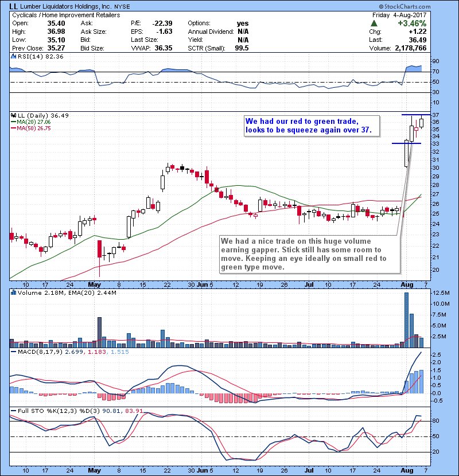Click the Volume value 2,178,766
Image resolution: width=459 pixels, height=476 pixels.
point(411,48)
